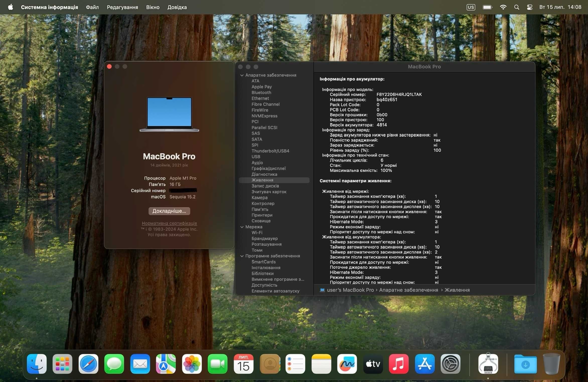
Task: Select Інсталювання in software list
Action: click(266, 268)
